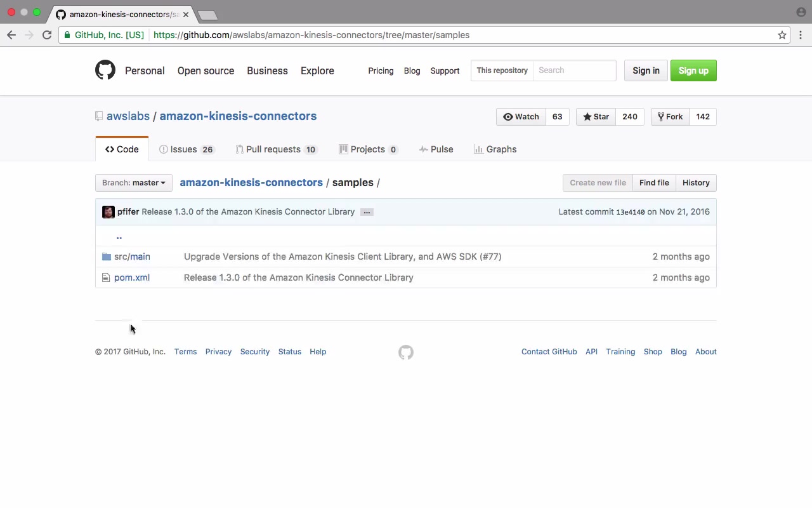Open the Upgrade Versions commit message
Screen dimensions: 812x508
click(343, 257)
